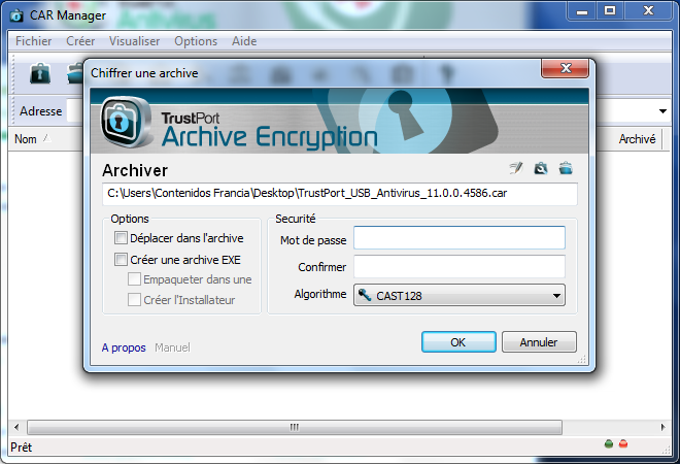
Task: Confirm with the OK button
Action: pyautogui.click(x=458, y=342)
